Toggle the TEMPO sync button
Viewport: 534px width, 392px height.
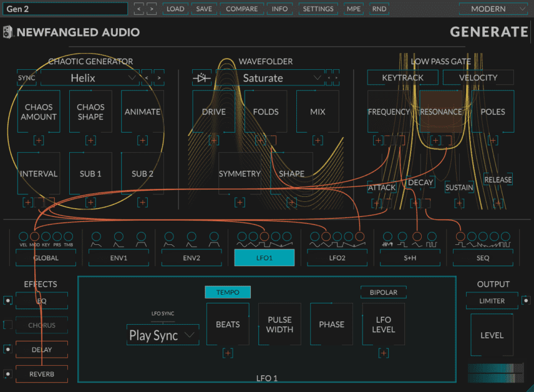pos(228,292)
